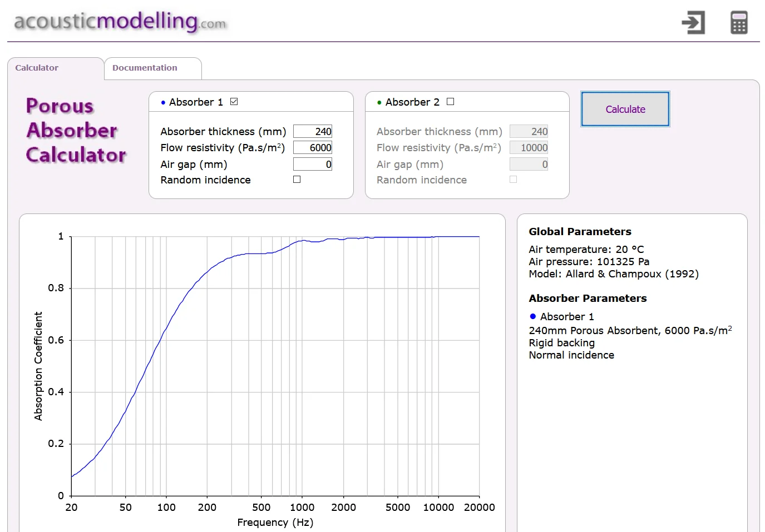
Task: Click Absorber 1 flow resistivity field
Action: pos(313,147)
